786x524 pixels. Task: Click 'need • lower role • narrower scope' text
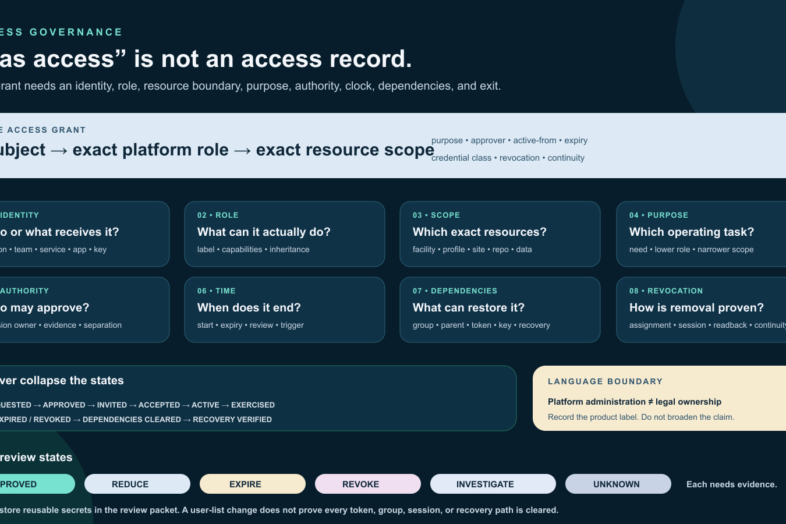click(691, 249)
